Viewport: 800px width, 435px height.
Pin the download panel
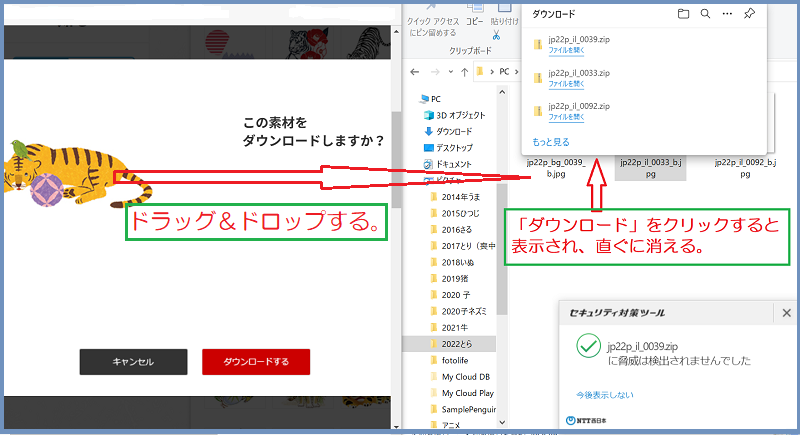(x=749, y=14)
